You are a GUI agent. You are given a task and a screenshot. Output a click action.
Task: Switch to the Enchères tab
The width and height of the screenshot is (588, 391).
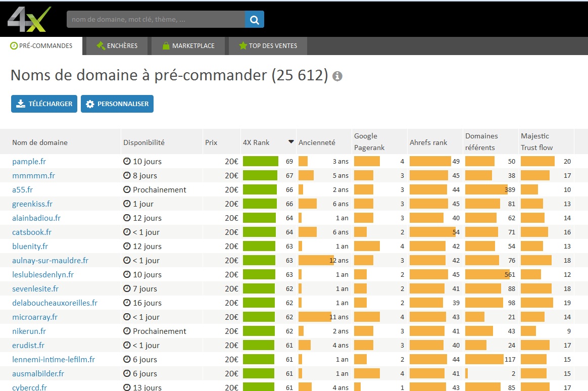click(117, 46)
